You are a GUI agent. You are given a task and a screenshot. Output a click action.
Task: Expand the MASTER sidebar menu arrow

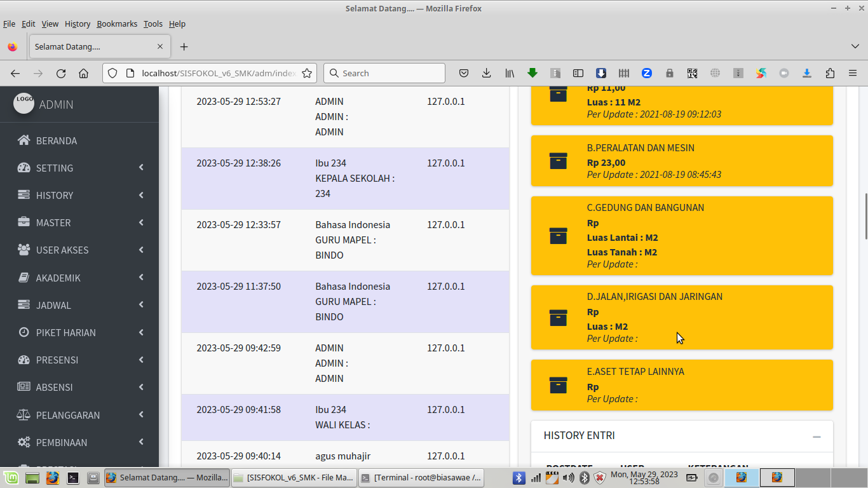click(141, 222)
